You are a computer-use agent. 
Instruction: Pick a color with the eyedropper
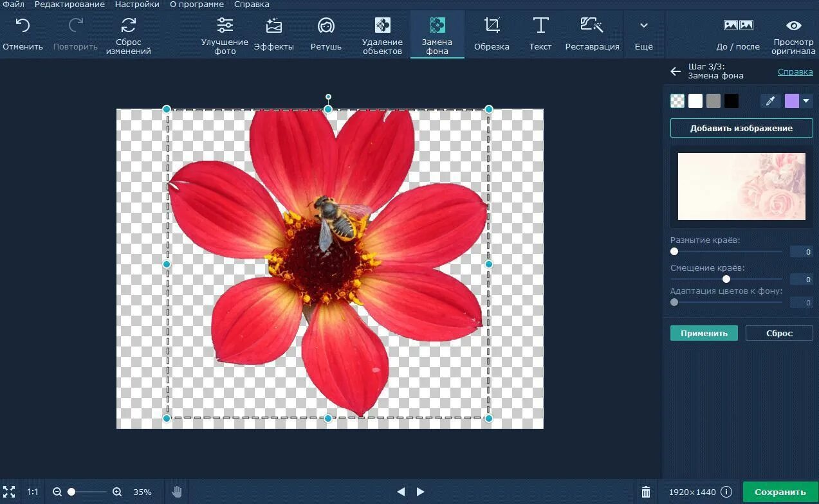click(770, 101)
